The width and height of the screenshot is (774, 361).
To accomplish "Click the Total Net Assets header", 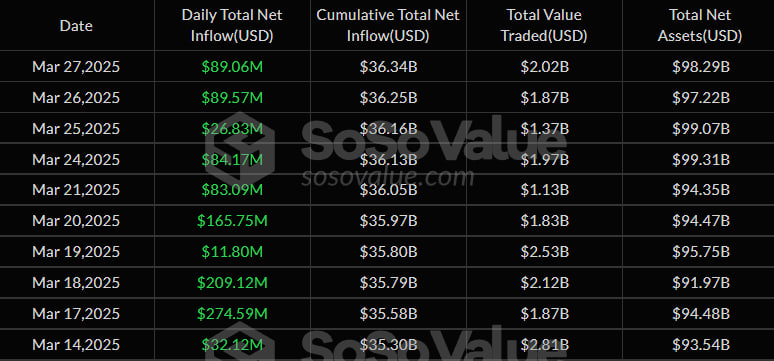I will click(x=699, y=25).
